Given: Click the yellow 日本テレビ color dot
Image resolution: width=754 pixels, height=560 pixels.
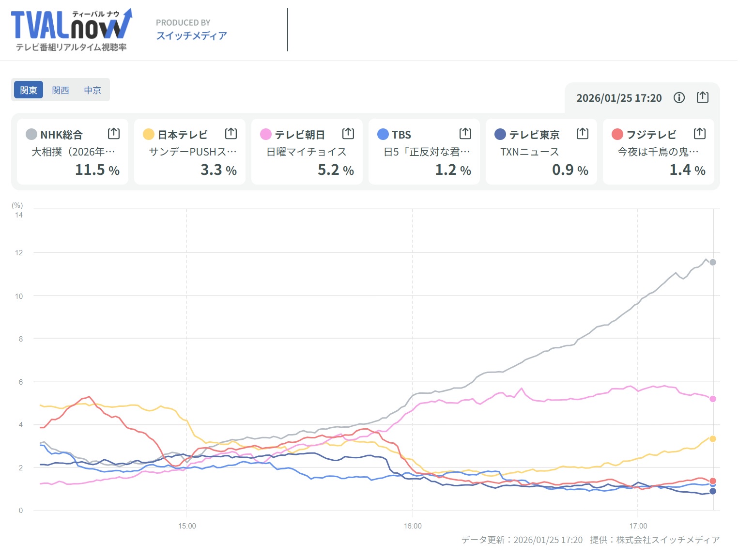Looking at the screenshot, I should point(149,134).
